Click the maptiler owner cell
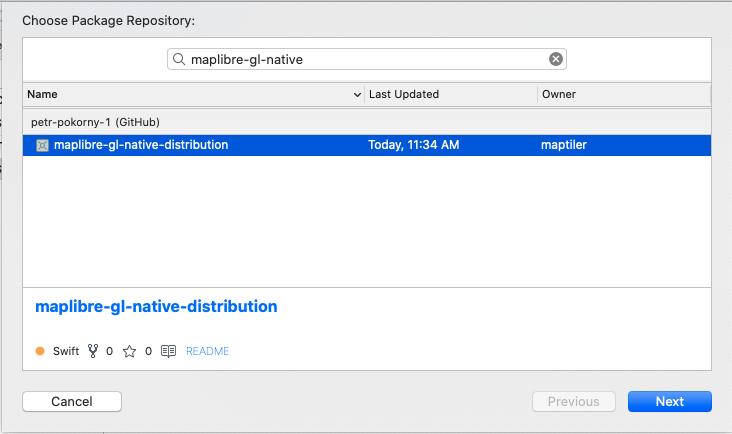 [564, 145]
